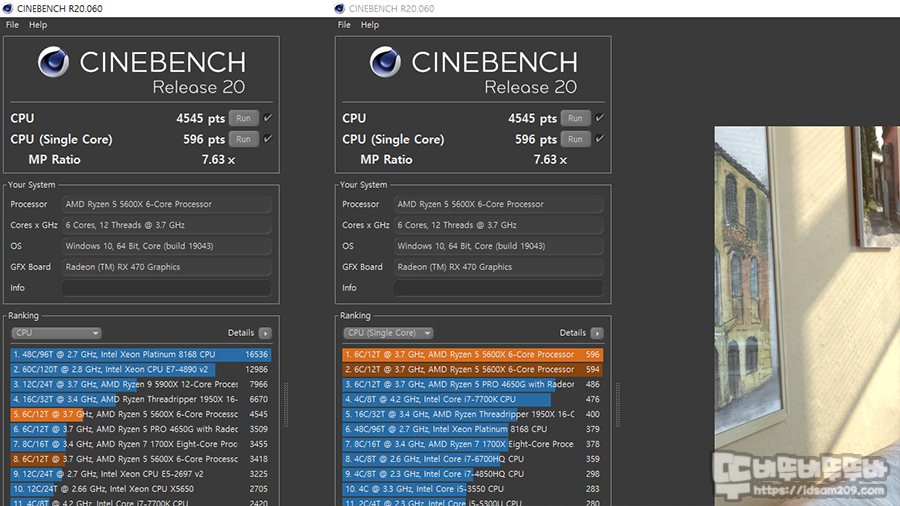Open the File menu in the left Cinebench window
900x506 pixels.
(12, 25)
